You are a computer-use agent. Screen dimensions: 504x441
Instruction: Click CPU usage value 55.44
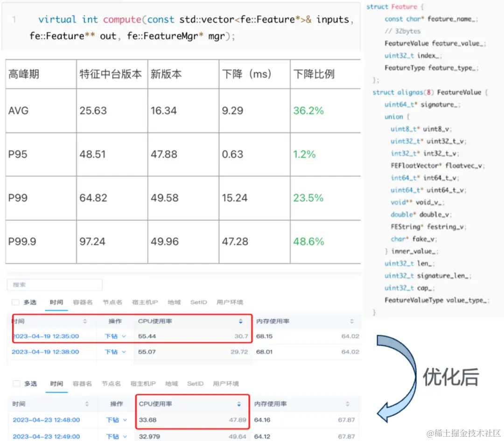147,336
